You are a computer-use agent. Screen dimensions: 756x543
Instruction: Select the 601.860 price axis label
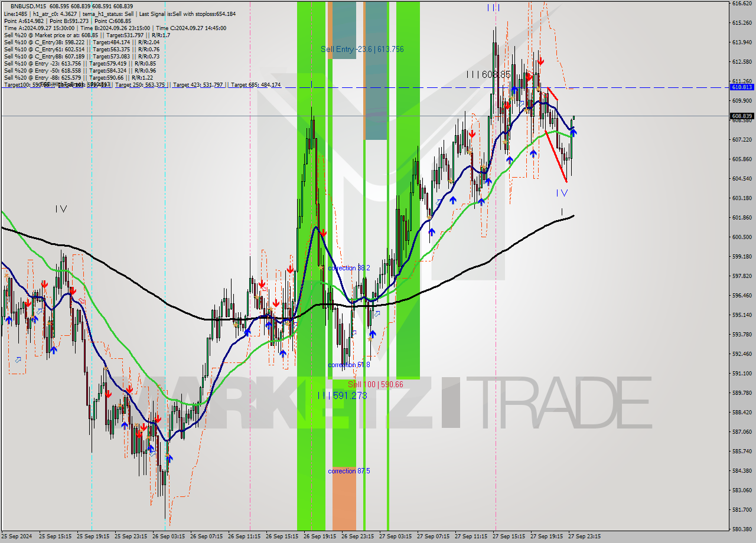pyautogui.click(x=741, y=218)
